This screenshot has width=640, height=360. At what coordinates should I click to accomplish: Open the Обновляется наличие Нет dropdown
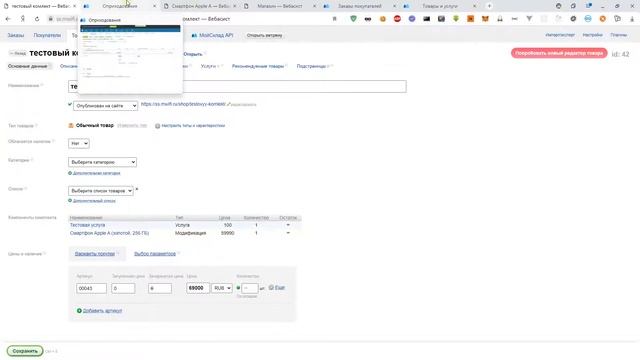pyautogui.click(x=79, y=143)
